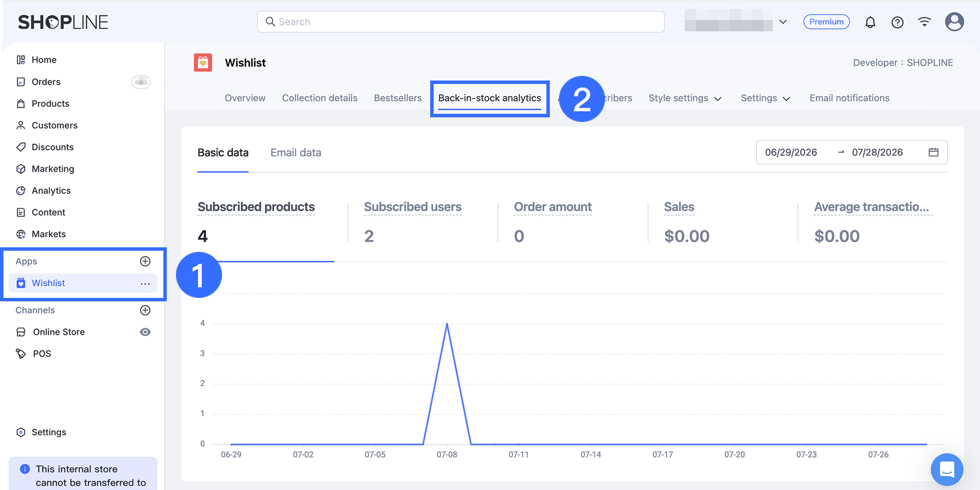Add an app with the Apps plus icon
Image resolution: width=980 pixels, height=490 pixels.
click(x=146, y=261)
